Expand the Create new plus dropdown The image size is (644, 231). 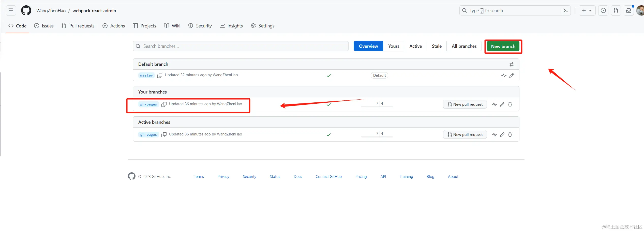[x=587, y=10]
